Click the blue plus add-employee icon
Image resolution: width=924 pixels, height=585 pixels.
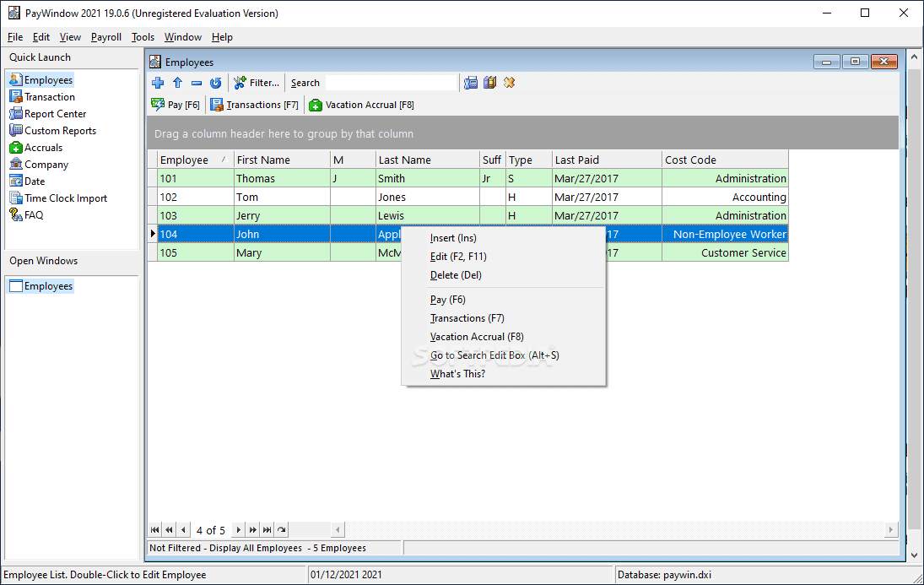pos(157,83)
